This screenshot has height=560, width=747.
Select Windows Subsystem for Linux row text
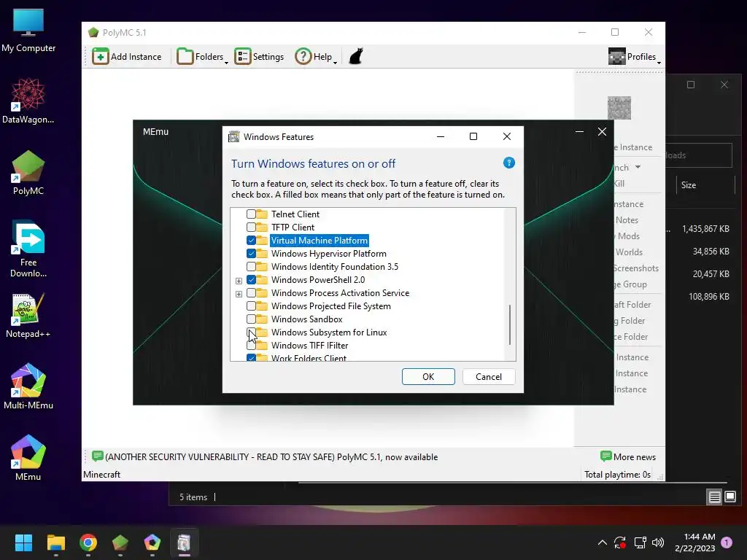[329, 332]
